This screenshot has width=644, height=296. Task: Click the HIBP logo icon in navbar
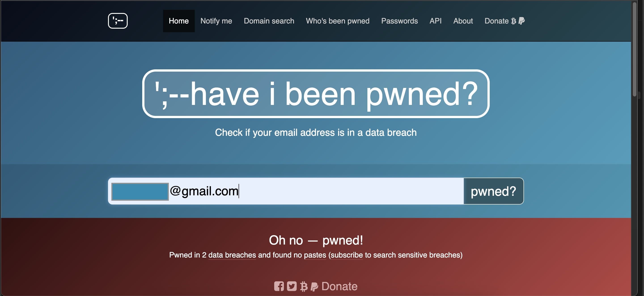pyautogui.click(x=118, y=21)
